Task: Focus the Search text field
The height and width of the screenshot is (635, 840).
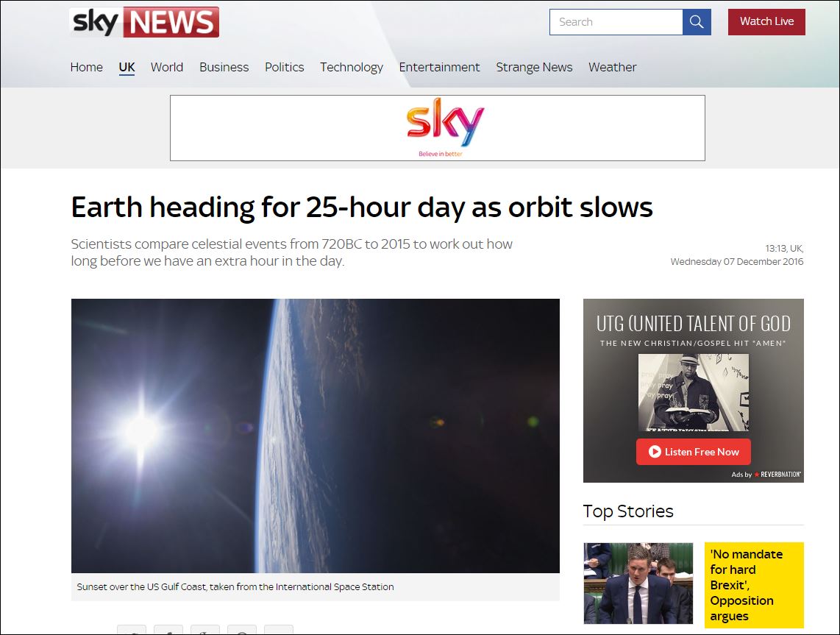Action: click(x=616, y=22)
